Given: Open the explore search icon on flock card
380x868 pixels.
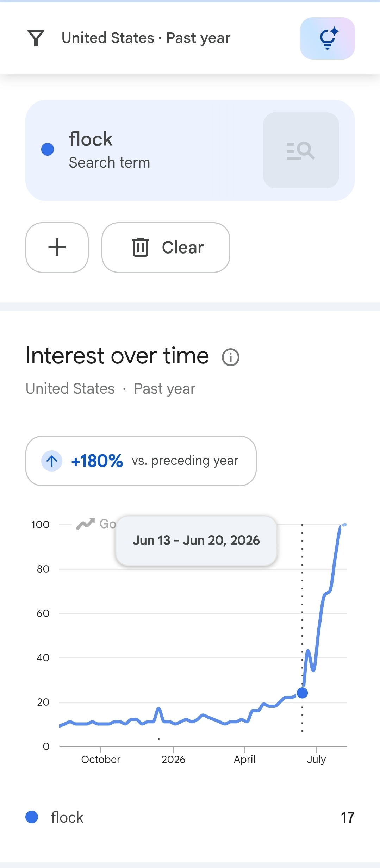Looking at the screenshot, I should 301,150.
